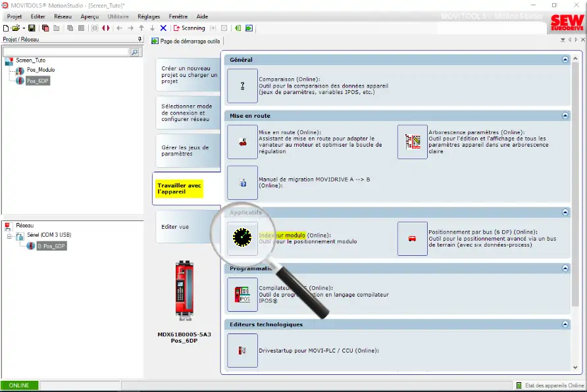Collapse the Mise en route section
The width and height of the screenshot is (587, 392).
[x=565, y=116]
